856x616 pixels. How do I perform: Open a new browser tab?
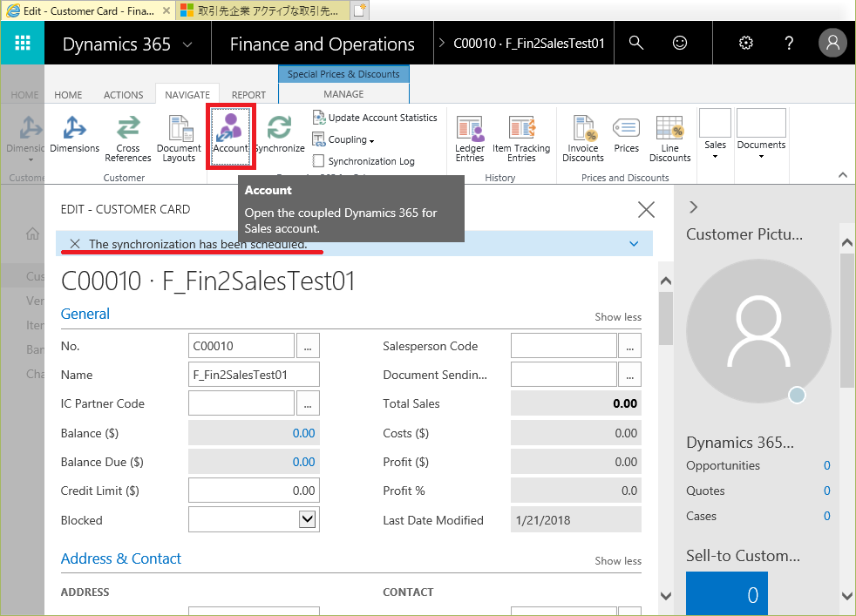click(x=360, y=10)
